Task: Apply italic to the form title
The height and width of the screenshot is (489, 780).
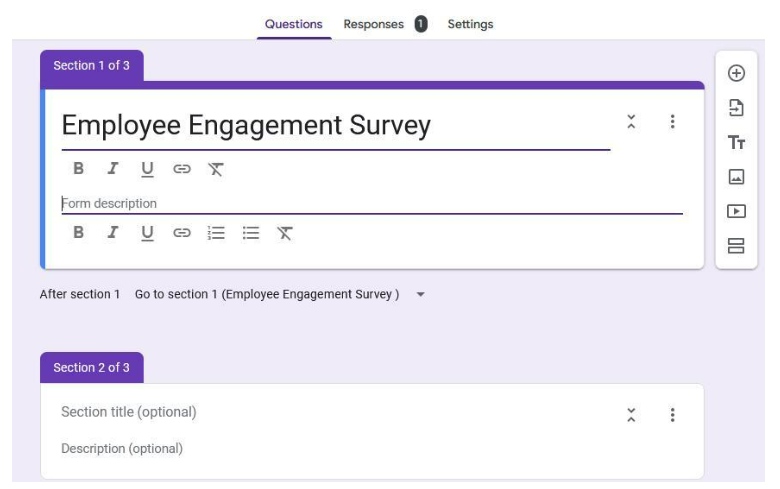Action: tap(113, 169)
